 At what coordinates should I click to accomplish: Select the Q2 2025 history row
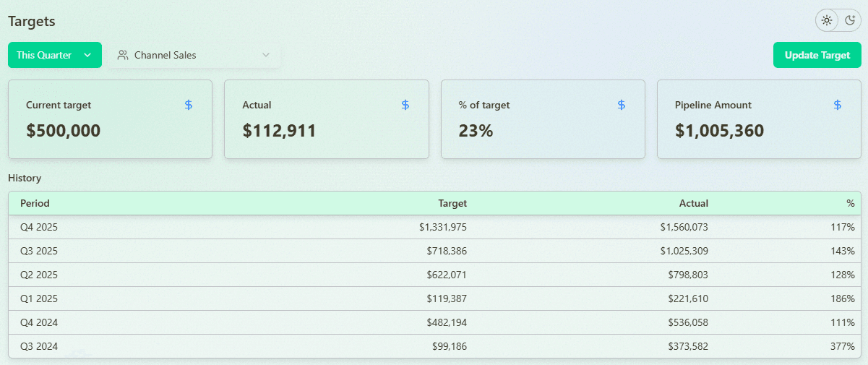click(x=434, y=275)
